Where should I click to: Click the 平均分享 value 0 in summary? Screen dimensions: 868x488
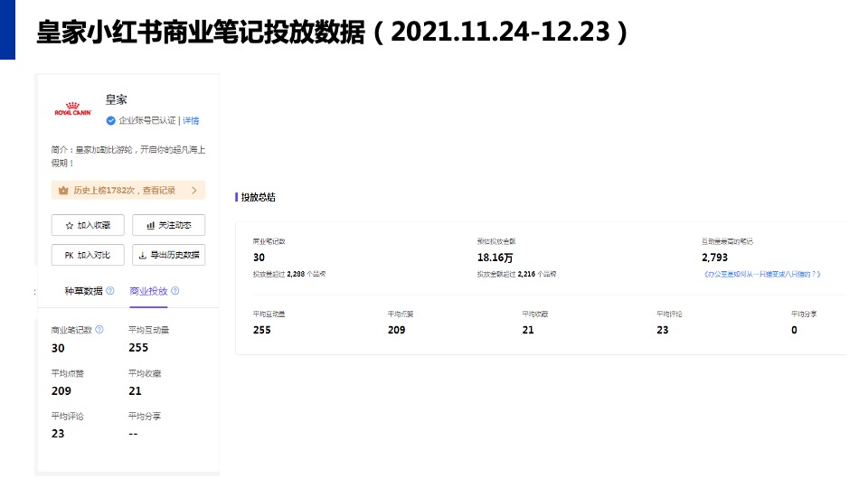click(795, 330)
